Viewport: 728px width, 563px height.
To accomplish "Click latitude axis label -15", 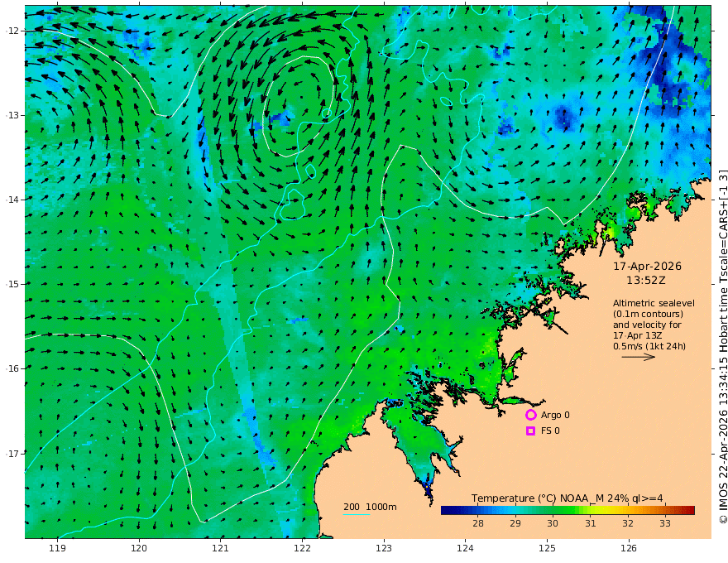I will [x=12, y=284].
